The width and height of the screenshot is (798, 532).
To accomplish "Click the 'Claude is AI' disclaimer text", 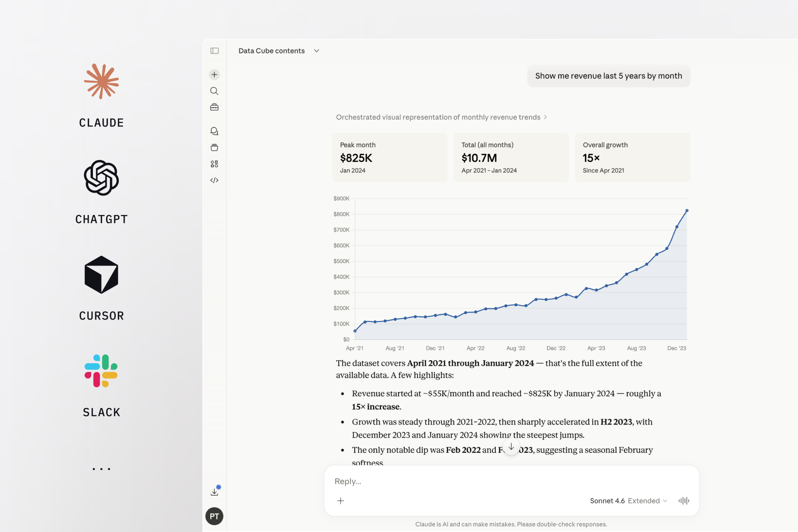I will (x=511, y=524).
